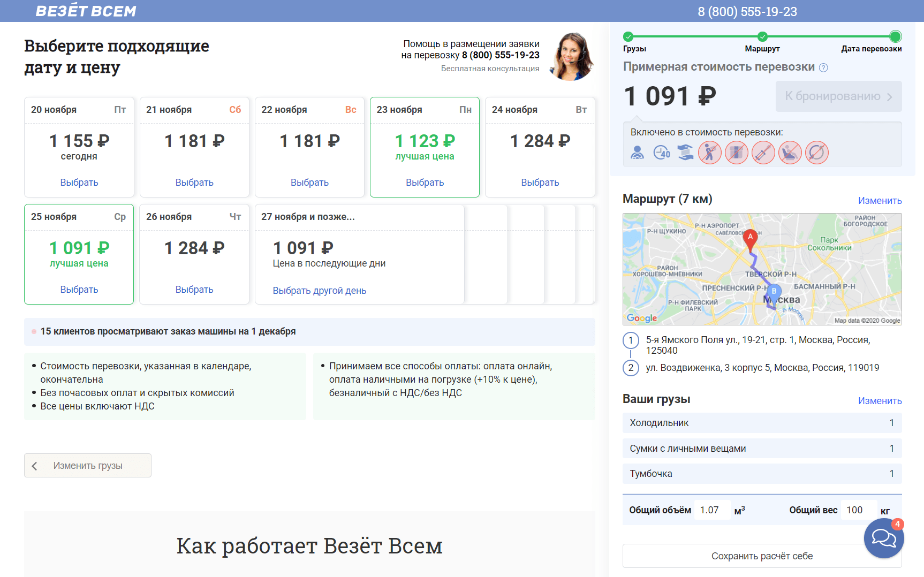The width and height of the screenshot is (924, 577).
Task: Click the crossed-out passenger seat icon
Action: pos(790,153)
